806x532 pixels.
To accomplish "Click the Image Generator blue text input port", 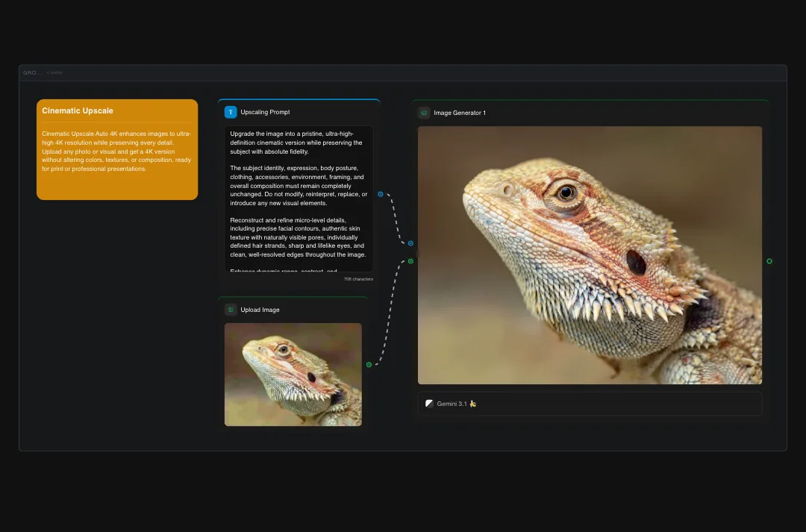I will pos(410,243).
